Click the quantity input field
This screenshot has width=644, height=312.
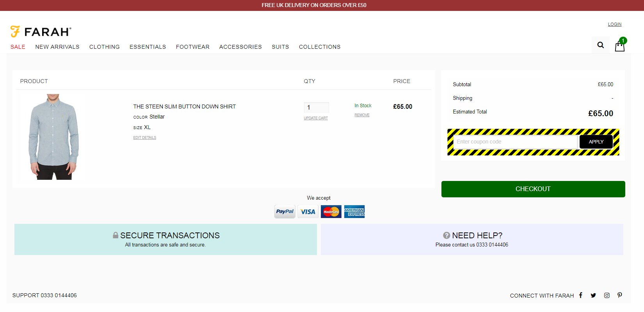(317, 107)
